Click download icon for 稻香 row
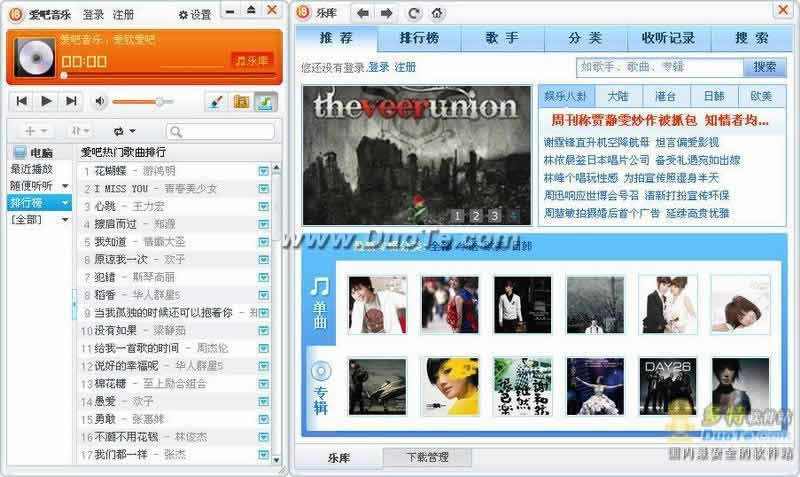800x477 pixels. 263,295
